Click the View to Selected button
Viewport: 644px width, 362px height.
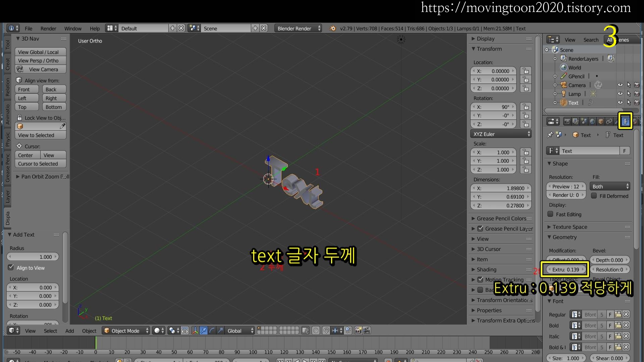(x=40, y=135)
